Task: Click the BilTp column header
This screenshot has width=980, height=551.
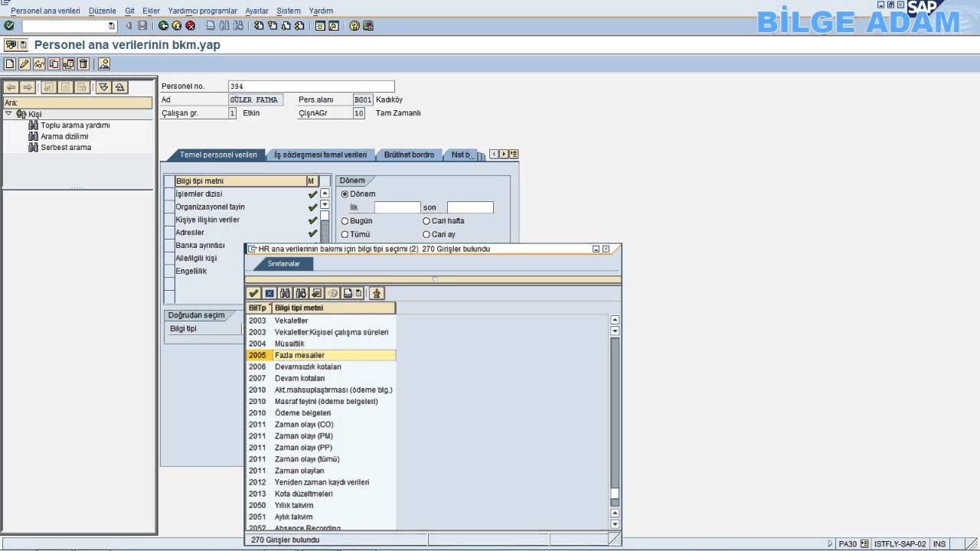Action: [258, 308]
